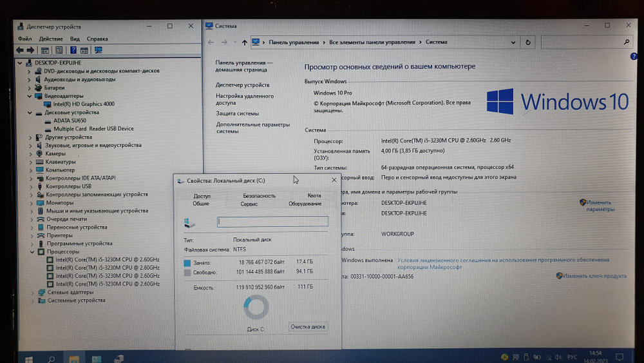Open Панель управления — домашняя страница link
The image size is (644, 363).
pyautogui.click(x=243, y=66)
